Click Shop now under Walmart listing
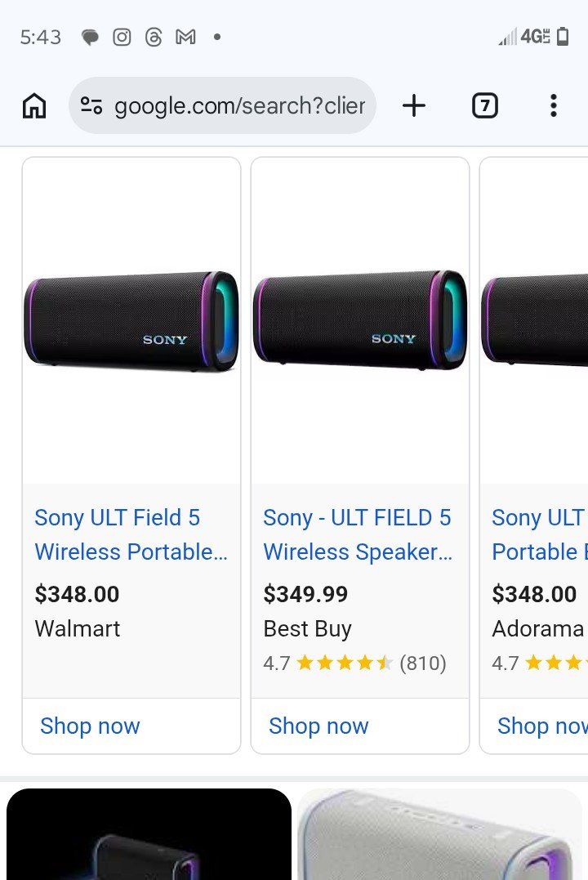The height and width of the screenshot is (880, 588). (x=90, y=726)
